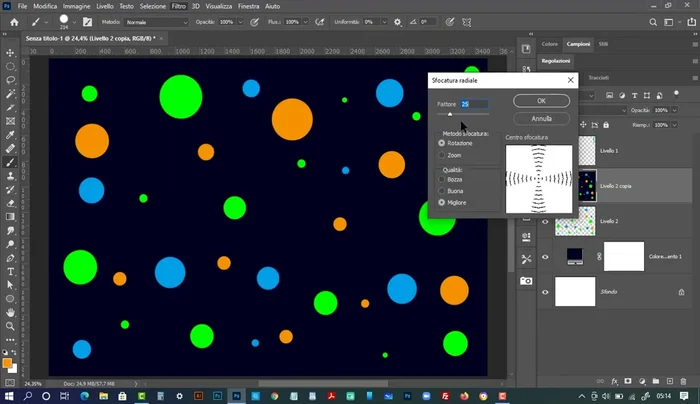Set quality to Bozza
The height and width of the screenshot is (404, 700).
[x=443, y=179]
